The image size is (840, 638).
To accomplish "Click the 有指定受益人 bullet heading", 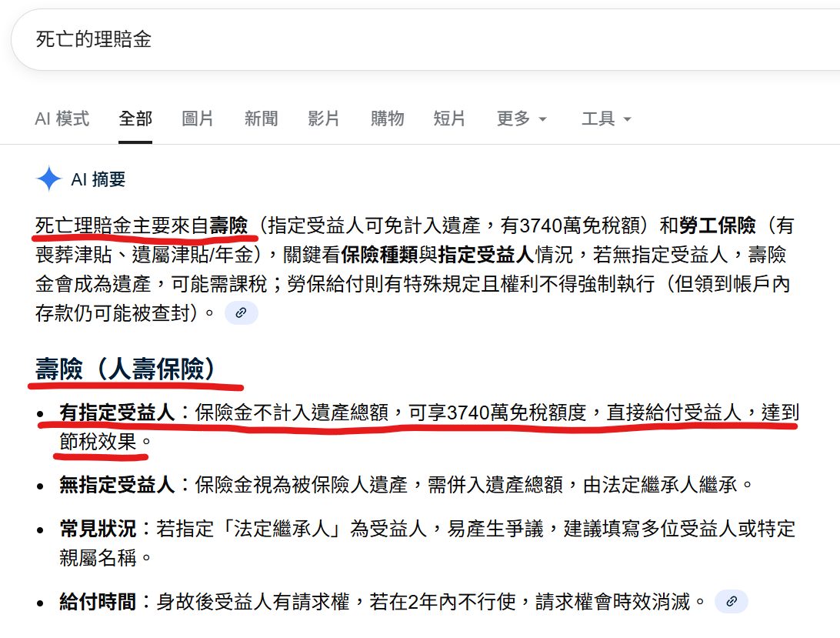I will (118, 413).
